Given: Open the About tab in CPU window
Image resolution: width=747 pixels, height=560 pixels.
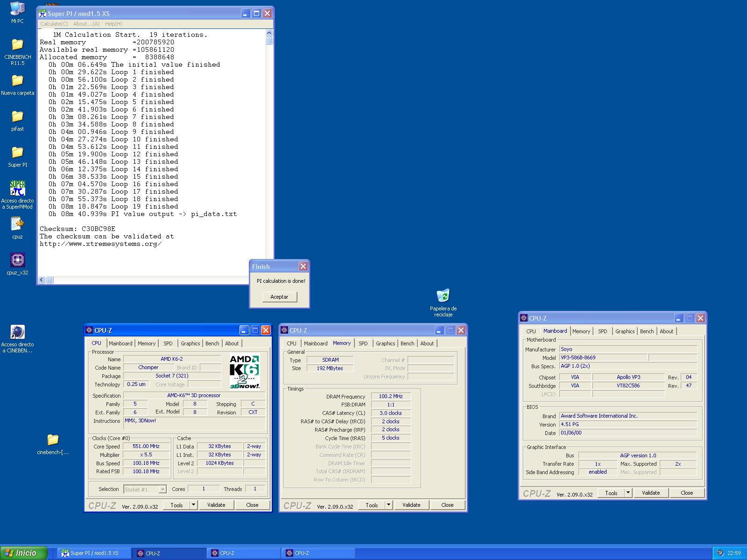Looking at the screenshot, I should (x=232, y=343).
